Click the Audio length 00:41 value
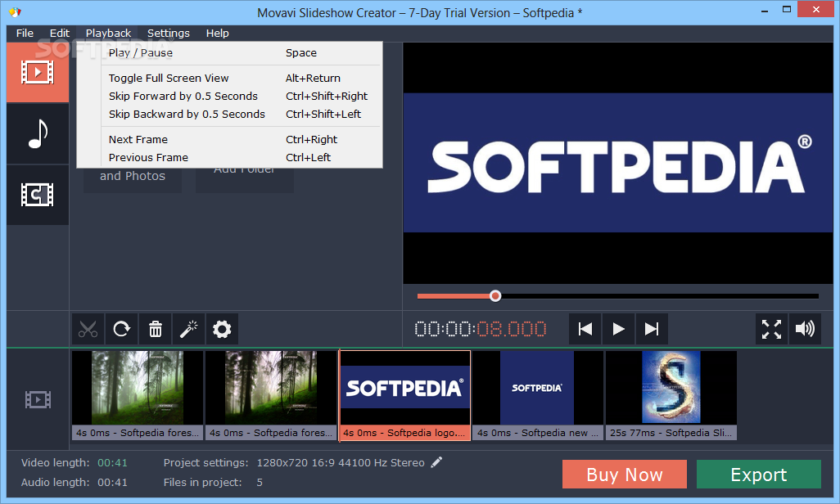The height and width of the screenshot is (504, 840). coord(112,483)
